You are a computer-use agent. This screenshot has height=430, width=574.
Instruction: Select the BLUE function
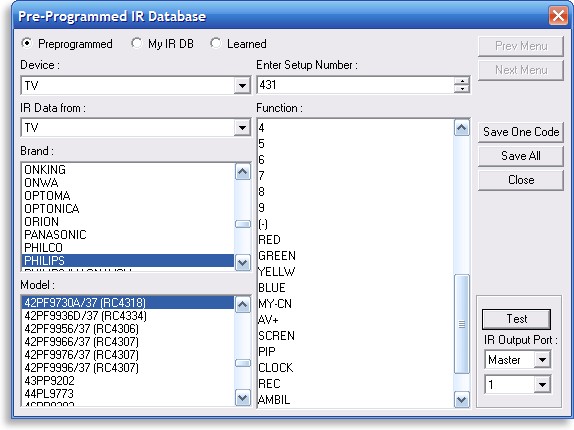355,288
